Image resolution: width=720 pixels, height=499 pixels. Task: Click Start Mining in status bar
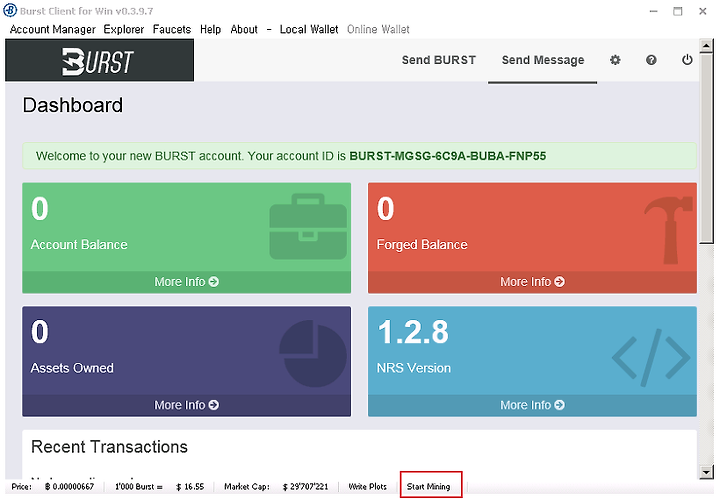428,487
